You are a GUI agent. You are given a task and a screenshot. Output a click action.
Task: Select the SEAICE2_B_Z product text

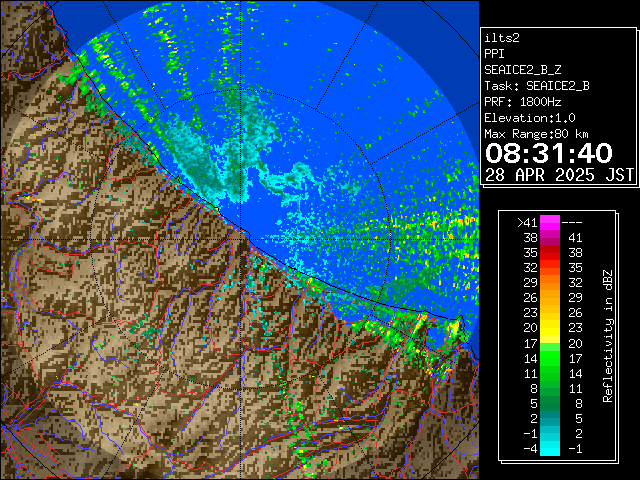pos(522,70)
